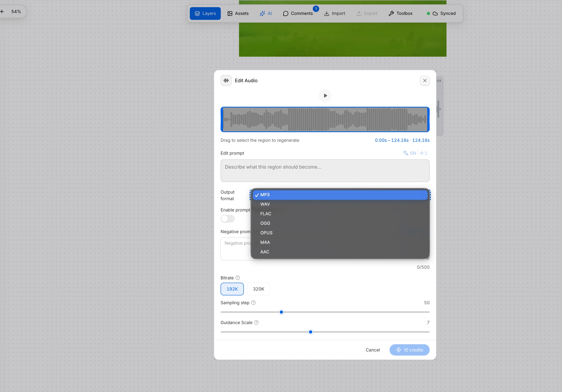Screen dimensions: 562x392
Task: Open the Comments tab
Action: click(x=298, y=14)
